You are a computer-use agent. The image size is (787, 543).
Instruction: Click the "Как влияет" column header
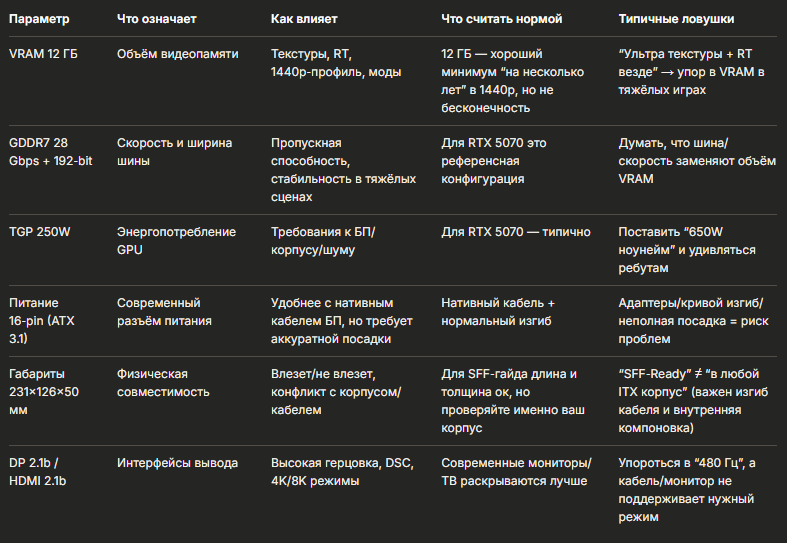tap(304, 19)
